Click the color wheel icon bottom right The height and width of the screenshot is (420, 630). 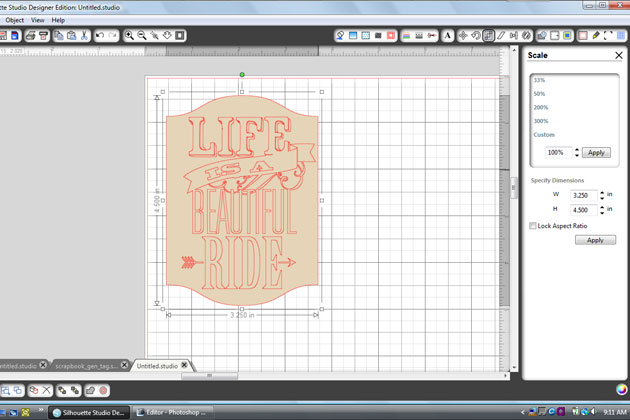(621, 390)
